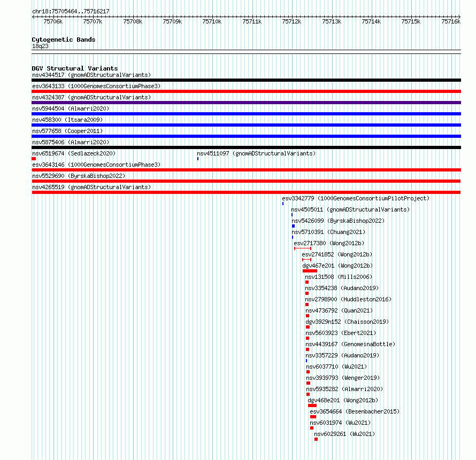Screen dimensions: 476x460
Task: Click the red block under dgv468e201
Action: (x=312, y=406)
